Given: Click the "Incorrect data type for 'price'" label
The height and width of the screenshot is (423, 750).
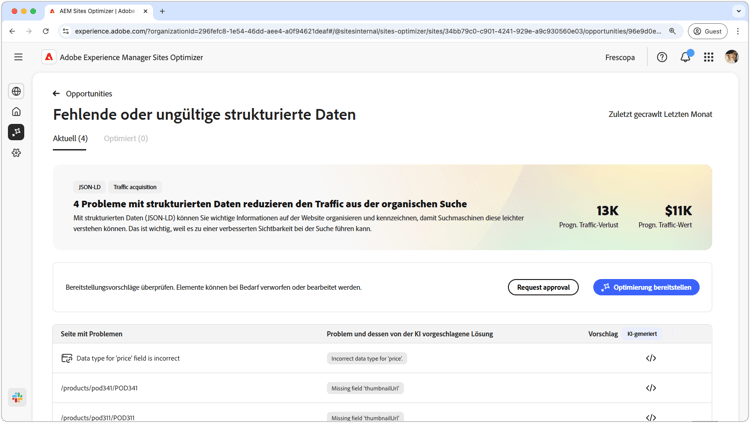Looking at the screenshot, I should coord(367,358).
